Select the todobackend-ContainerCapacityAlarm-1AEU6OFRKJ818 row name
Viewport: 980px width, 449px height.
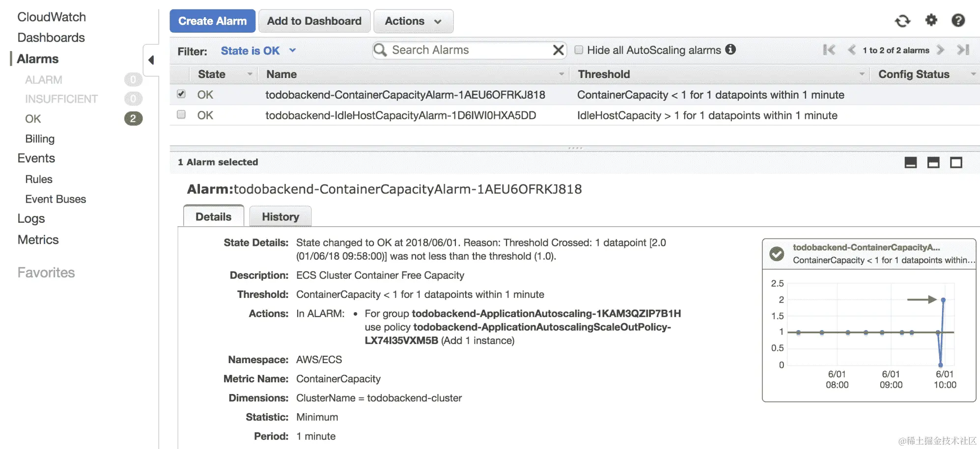[x=405, y=95]
